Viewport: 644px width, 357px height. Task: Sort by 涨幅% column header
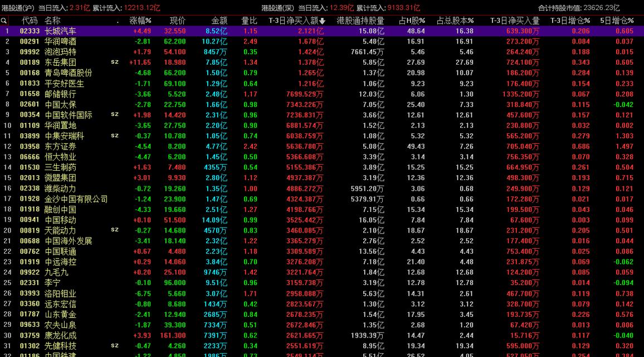[140, 21]
